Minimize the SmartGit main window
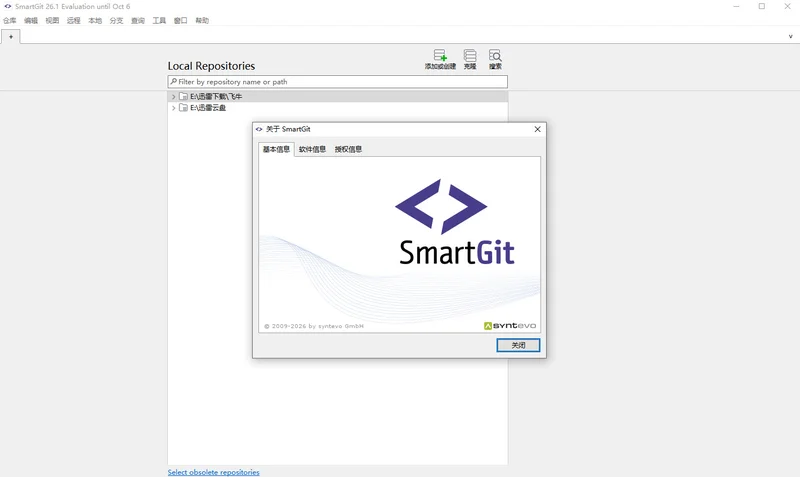 [x=736, y=7]
